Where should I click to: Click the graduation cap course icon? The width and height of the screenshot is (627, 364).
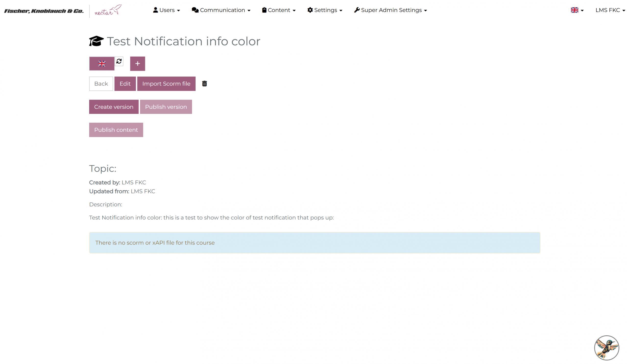96,41
